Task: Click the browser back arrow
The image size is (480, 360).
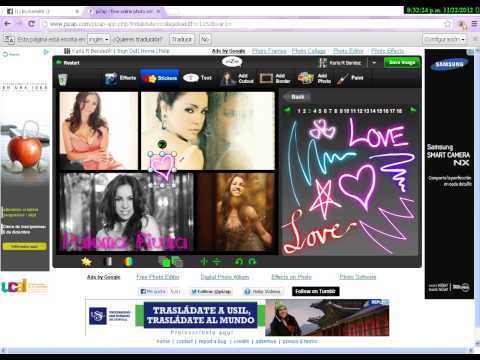Action: point(7,24)
